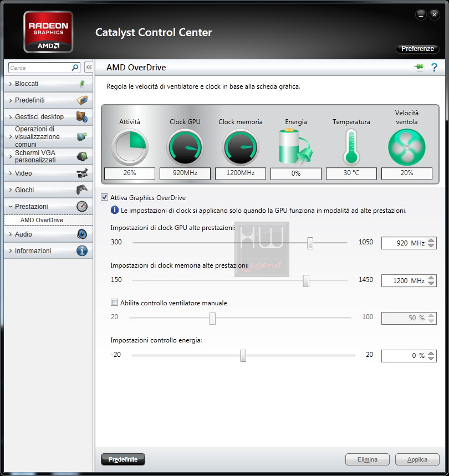Disable the Attiva Graphics OverDrive checkbox
Image resolution: width=449 pixels, height=476 pixels.
(x=104, y=197)
